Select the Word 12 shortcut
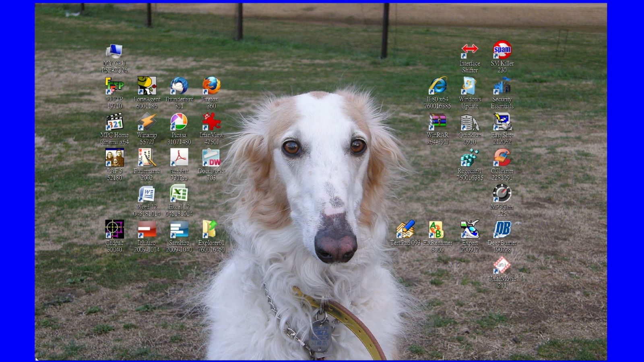The height and width of the screenshot is (362, 644). tap(147, 194)
